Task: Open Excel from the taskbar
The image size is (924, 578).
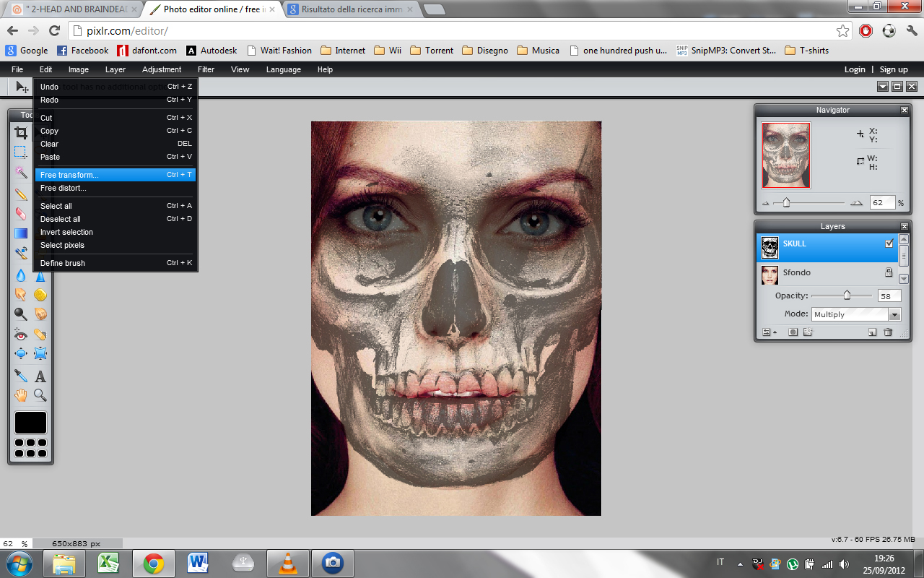Action: tap(108, 563)
